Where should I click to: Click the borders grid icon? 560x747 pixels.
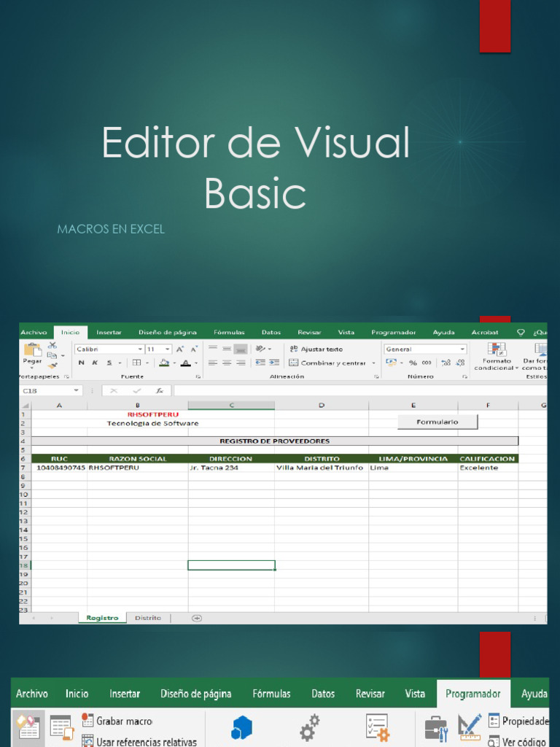(136, 363)
